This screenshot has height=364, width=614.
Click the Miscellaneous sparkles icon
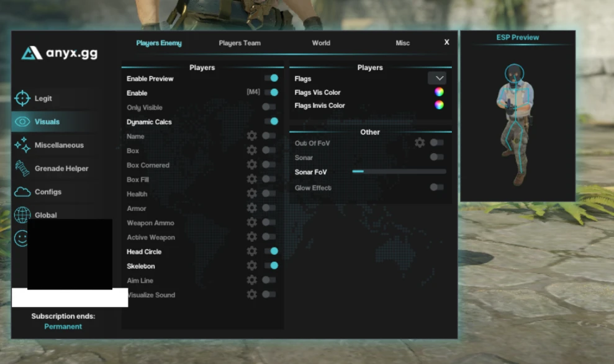[22, 144]
